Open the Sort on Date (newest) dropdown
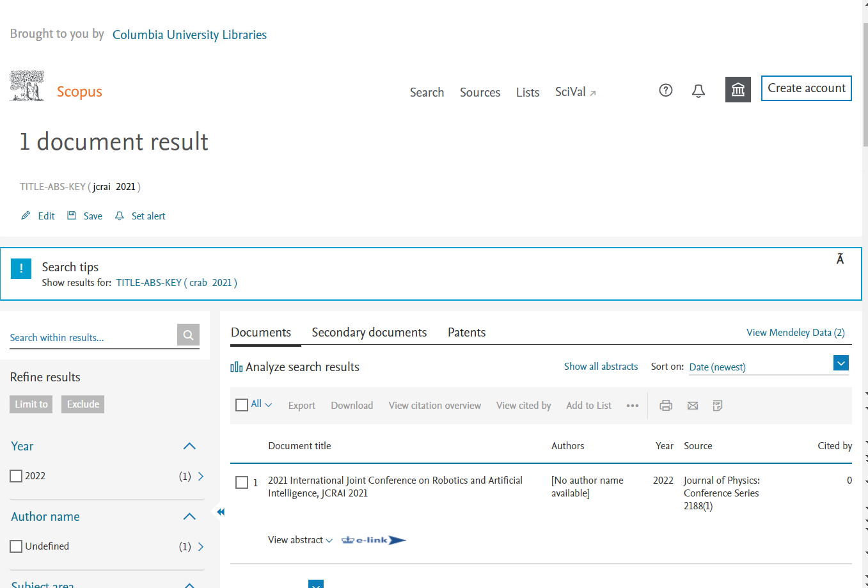 pos(768,367)
